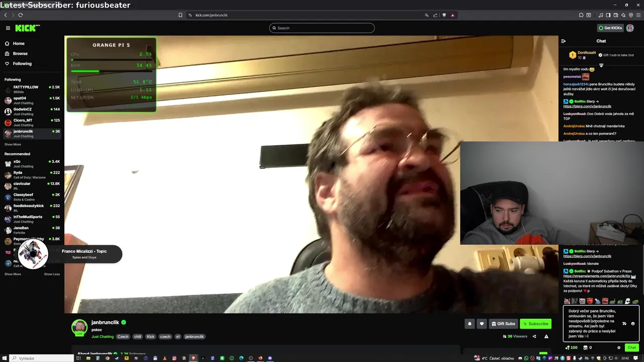The width and height of the screenshot is (644, 362).
Task: Click the Kick search field
Action: 322,28
